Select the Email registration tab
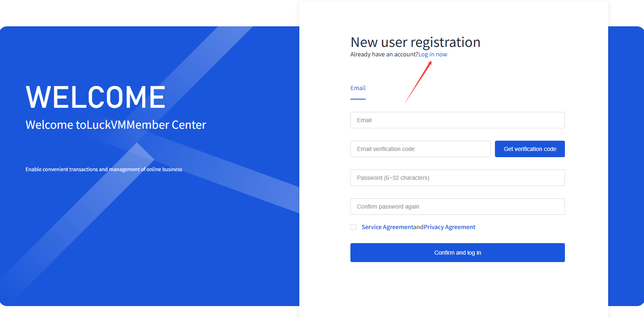 tap(358, 88)
